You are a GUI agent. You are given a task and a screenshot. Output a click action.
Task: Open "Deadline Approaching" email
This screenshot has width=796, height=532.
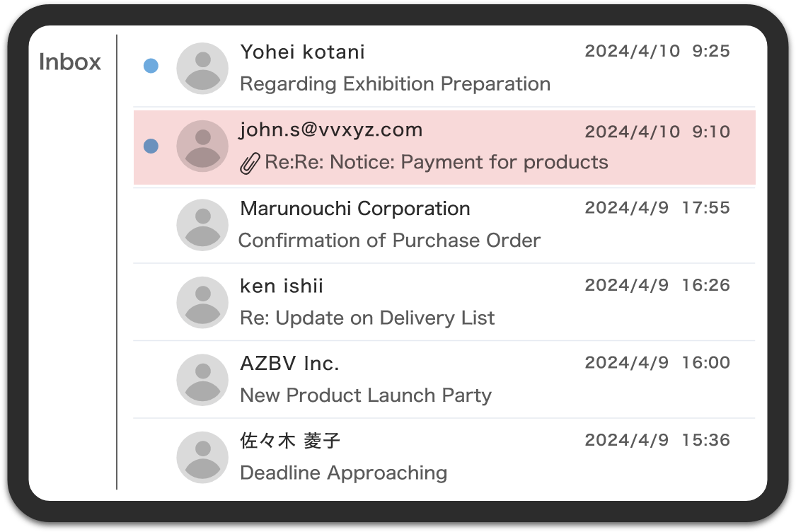tap(343, 473)
